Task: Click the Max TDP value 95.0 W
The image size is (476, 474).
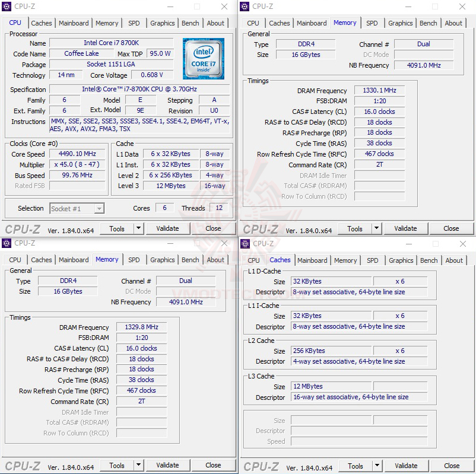Action: point(160,53)
